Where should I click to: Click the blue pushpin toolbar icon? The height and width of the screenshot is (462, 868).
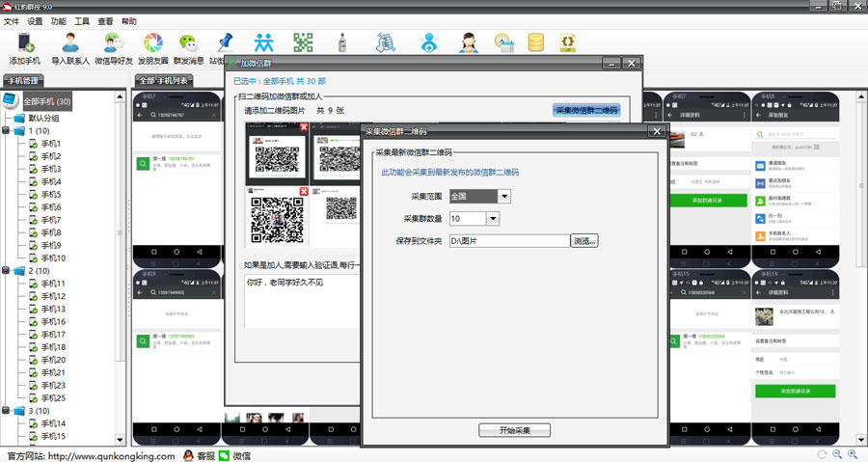(x=225, y=42)
